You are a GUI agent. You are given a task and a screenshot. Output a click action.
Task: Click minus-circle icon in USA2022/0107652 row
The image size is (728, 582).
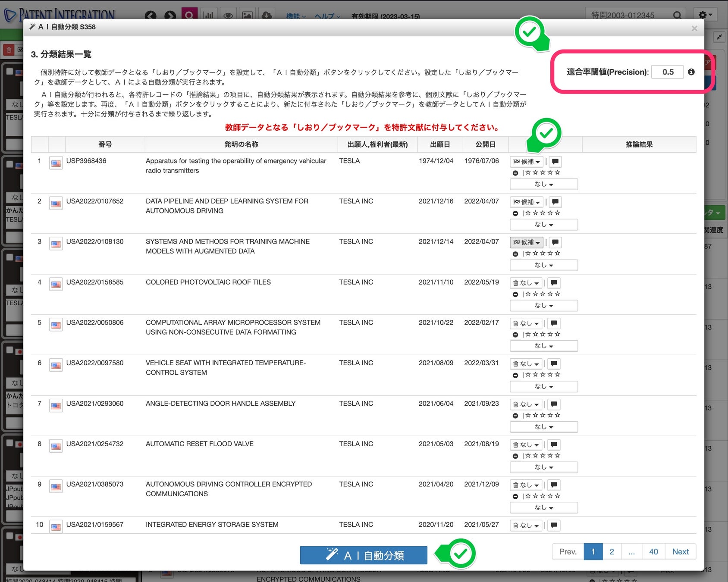pyautogui.click(x=515, y=213)
